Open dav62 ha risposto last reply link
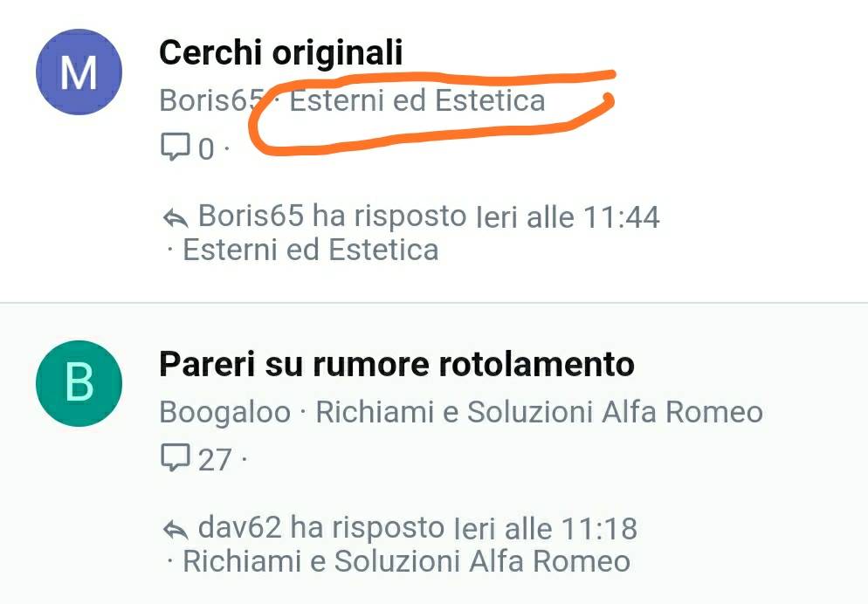 (x=321, y=528)
